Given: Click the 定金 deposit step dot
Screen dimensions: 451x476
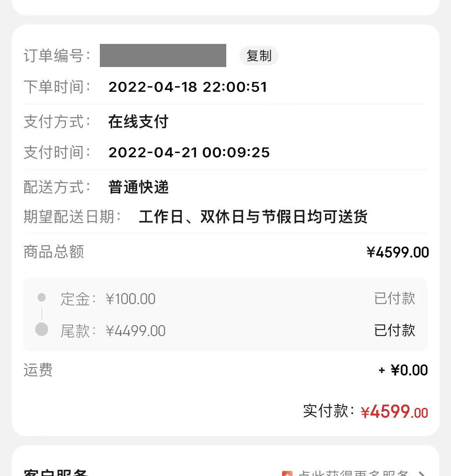Looking at the screenshot, I should [42, 297].
